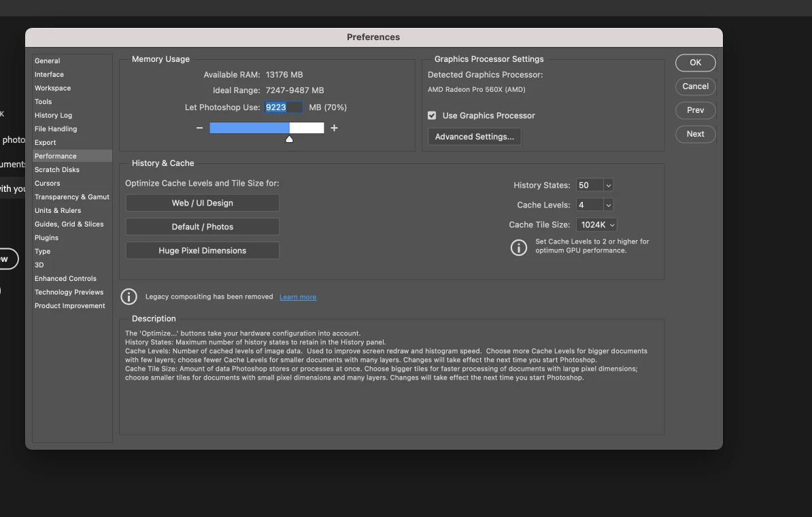Open the Type preferences

72,251
